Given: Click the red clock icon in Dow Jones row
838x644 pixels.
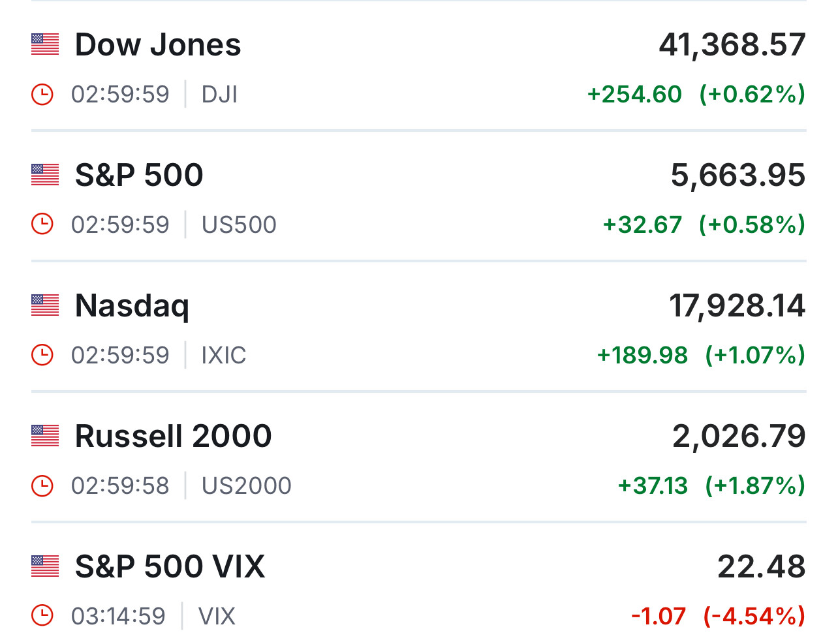Looking at the screenshot, I should click(42, 95).
